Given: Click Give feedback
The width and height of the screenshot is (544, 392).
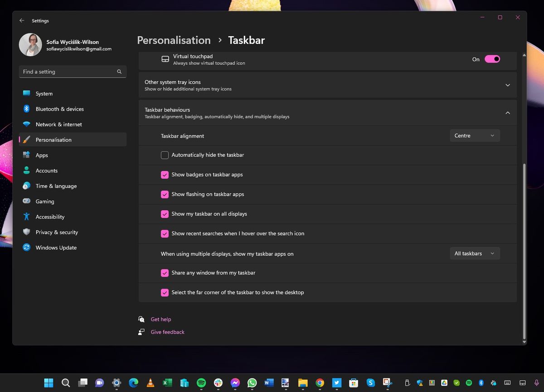Looking at the screenshot, I should (x=167, y=332).
